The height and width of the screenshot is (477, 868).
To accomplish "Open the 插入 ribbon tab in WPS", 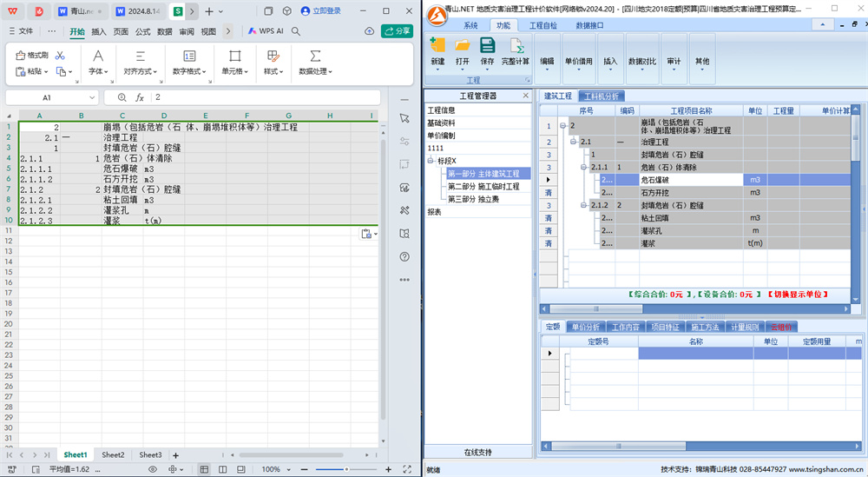I will tap(99, 31).
